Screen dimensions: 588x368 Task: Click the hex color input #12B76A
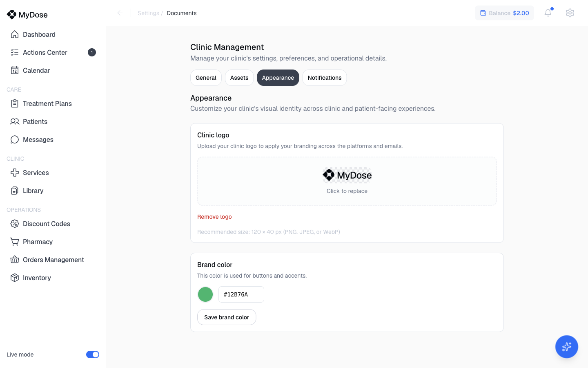click(x=241, y=294)
